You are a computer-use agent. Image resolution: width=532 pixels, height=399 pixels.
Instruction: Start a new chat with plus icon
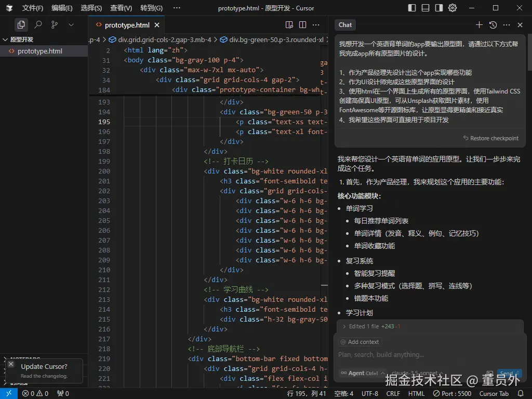coord(479,25)
